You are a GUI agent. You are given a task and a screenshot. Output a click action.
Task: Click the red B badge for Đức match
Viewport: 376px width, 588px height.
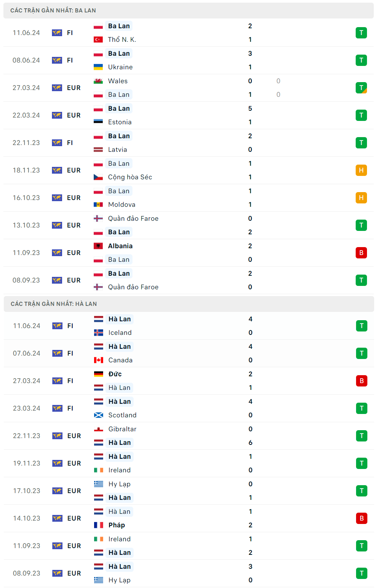pyautogui.click(x=361, y=381)
